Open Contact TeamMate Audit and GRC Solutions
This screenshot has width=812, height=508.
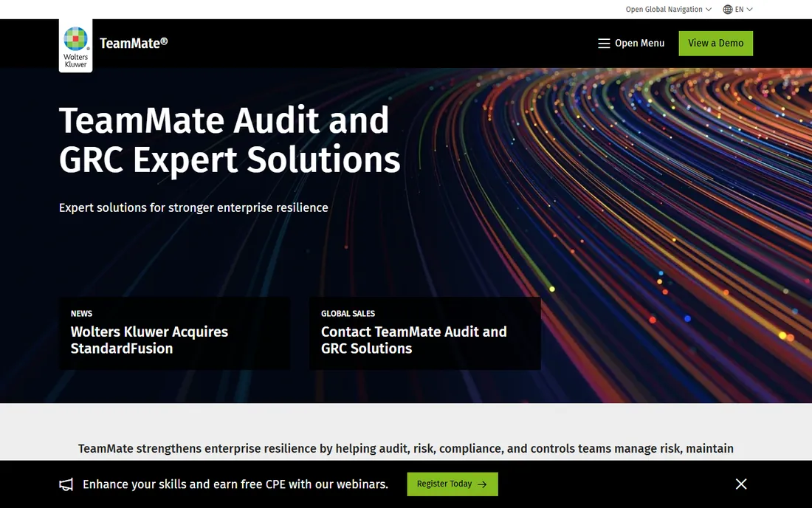click(x=414, y=340)
